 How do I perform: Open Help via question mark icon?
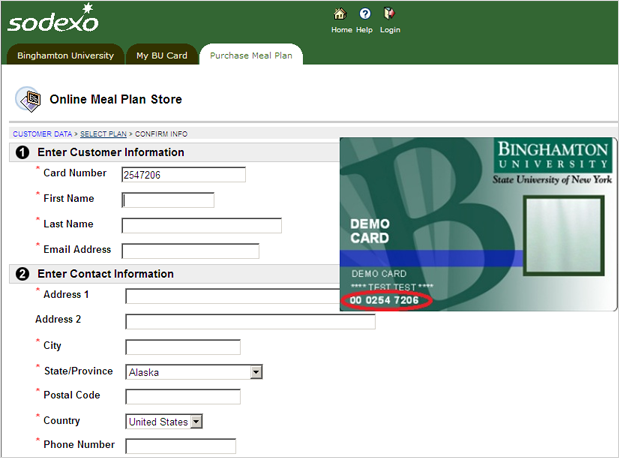point(365,14)
